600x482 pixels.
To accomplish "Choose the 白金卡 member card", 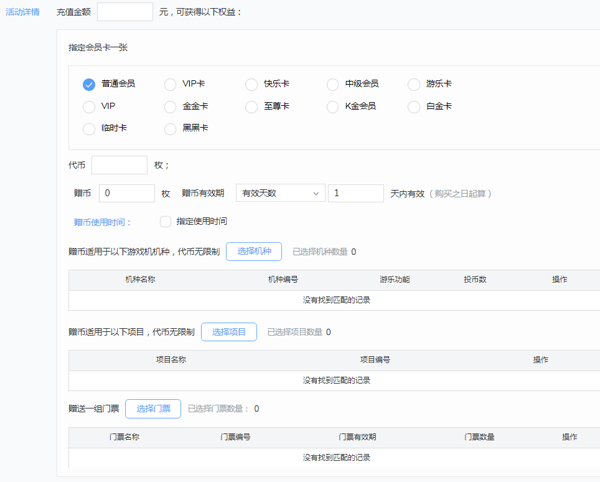I will (x=414, y=107).
